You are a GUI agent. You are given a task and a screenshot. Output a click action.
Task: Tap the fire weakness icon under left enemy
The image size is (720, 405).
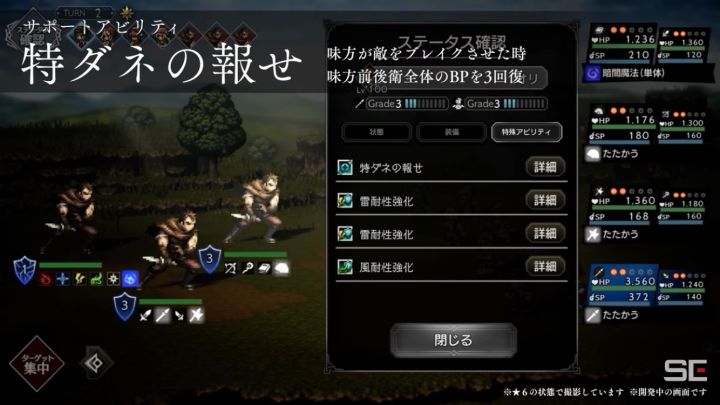[45, 278]
